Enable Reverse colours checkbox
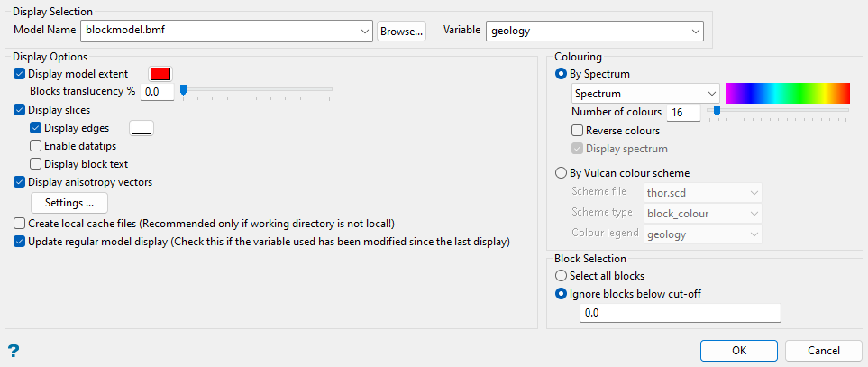Screen dimensions: 868x367 point(578,131)
